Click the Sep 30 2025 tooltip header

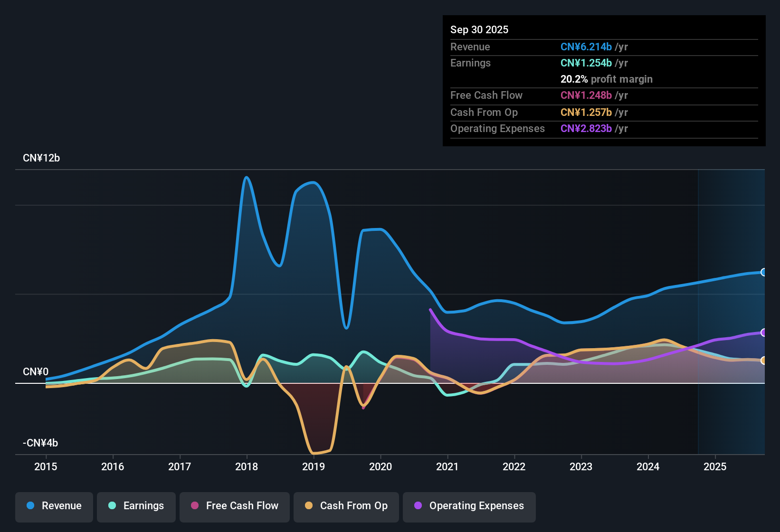point(479,29)
